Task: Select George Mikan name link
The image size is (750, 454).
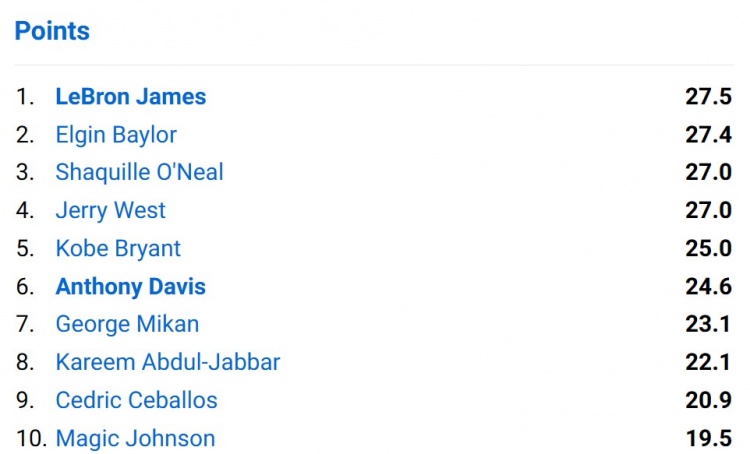Action: [x=127, y=324]
